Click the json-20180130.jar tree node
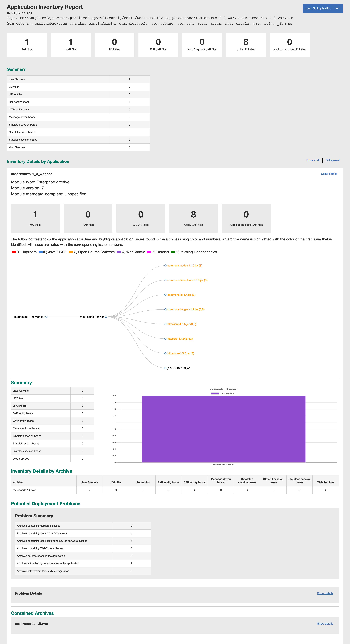 point(178,368)
